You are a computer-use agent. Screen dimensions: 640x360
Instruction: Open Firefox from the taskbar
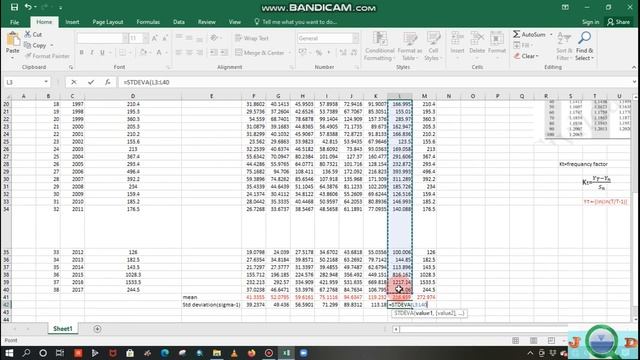click(x=251, y=353)
